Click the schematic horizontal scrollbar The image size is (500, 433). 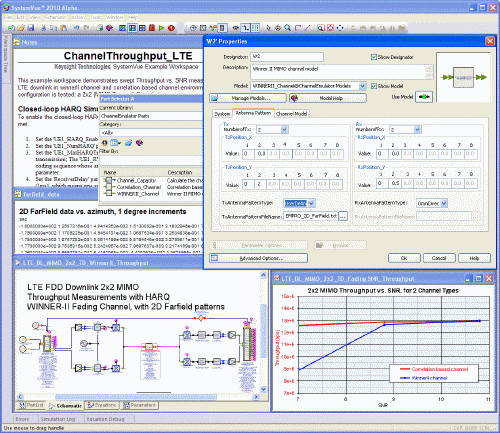[x=138, y=397]
